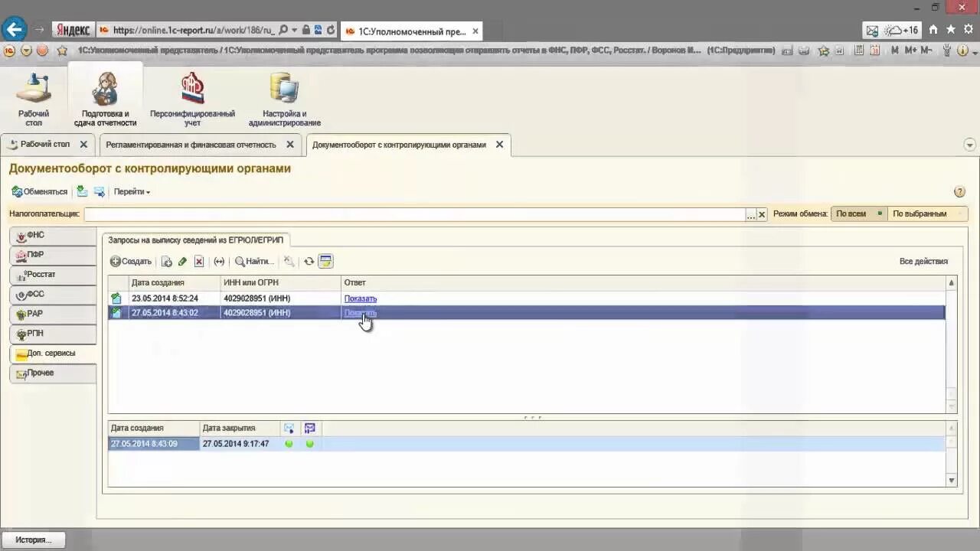
Task: Click the Найти search button
Action: (x=253, y=262)
